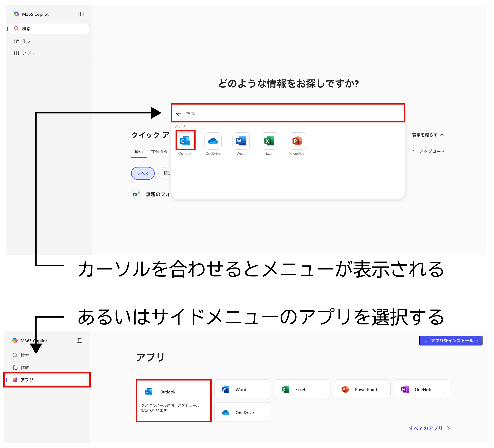This screenshot has width=494, height=448.
Task: Toggle lower sidebar collapse panel icon
Action: [x=79, y=341]
